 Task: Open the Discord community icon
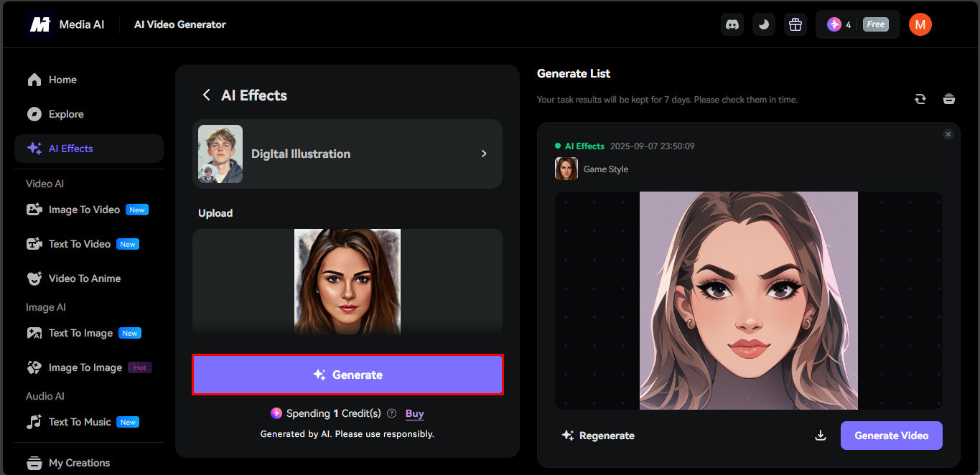click(x=732, y=24)
